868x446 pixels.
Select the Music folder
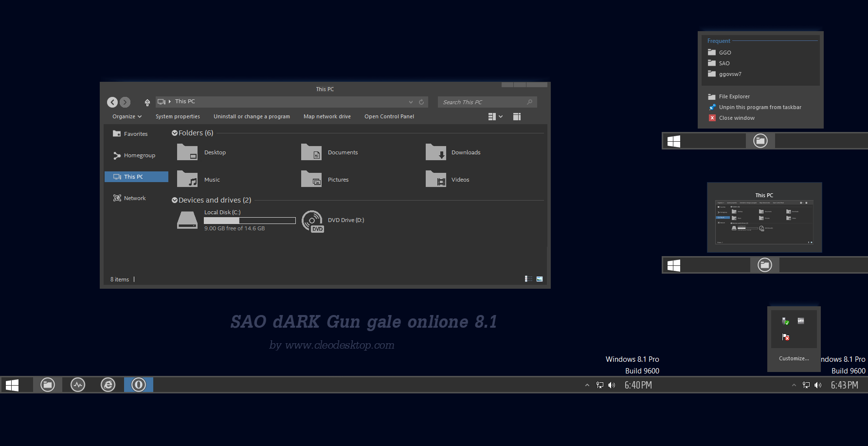(x=199, y=180)
